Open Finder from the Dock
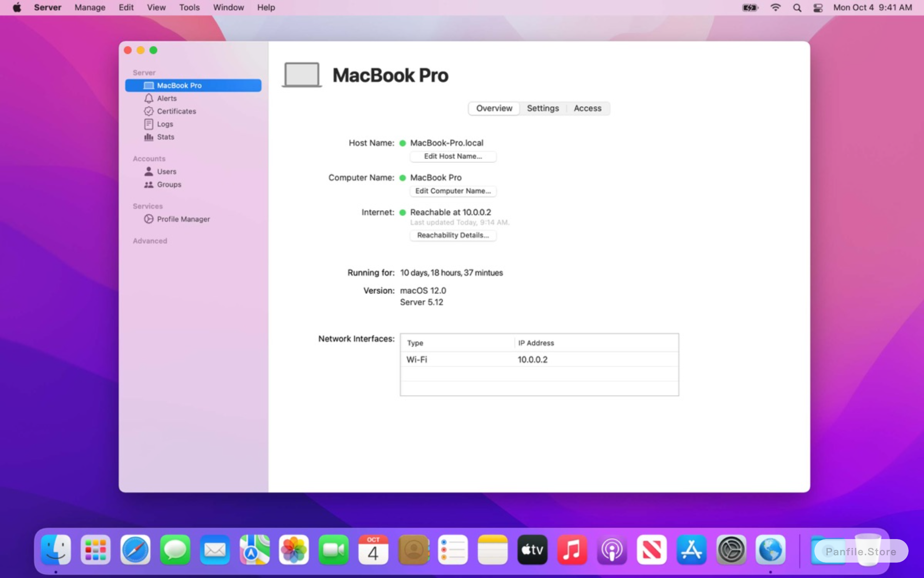 [x=56, y=550]
